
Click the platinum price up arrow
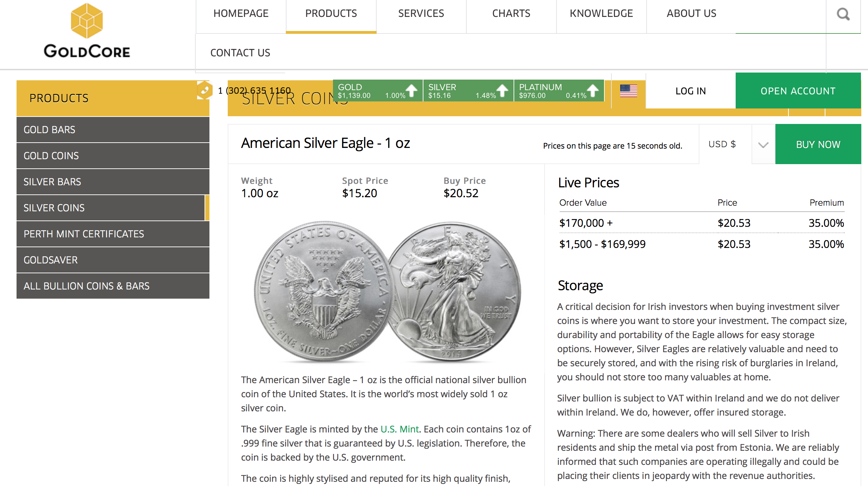point(593,91)
